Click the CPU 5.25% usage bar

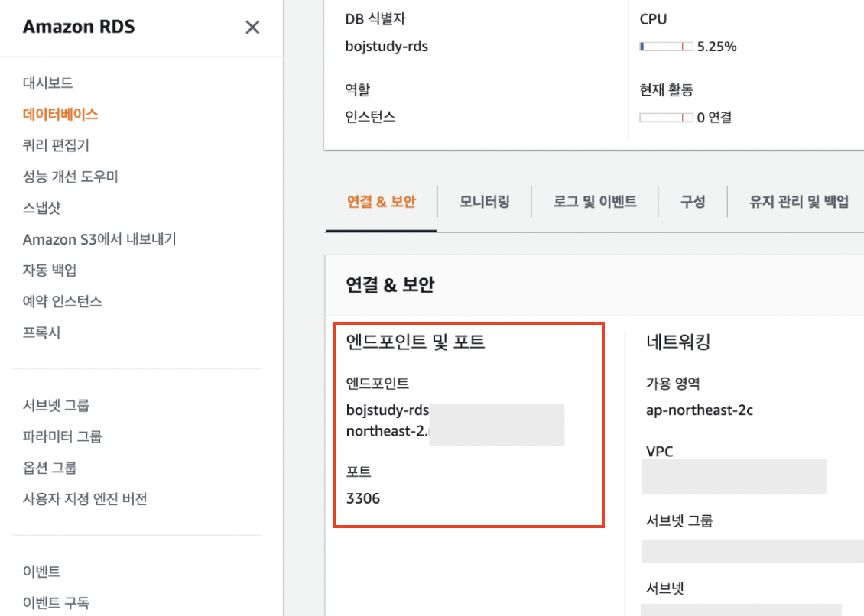[666, 47]
